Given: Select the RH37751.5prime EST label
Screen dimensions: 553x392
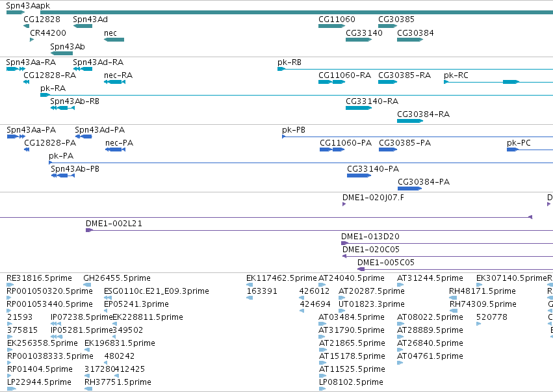Looking at the screenshot, I should [118, 383].
